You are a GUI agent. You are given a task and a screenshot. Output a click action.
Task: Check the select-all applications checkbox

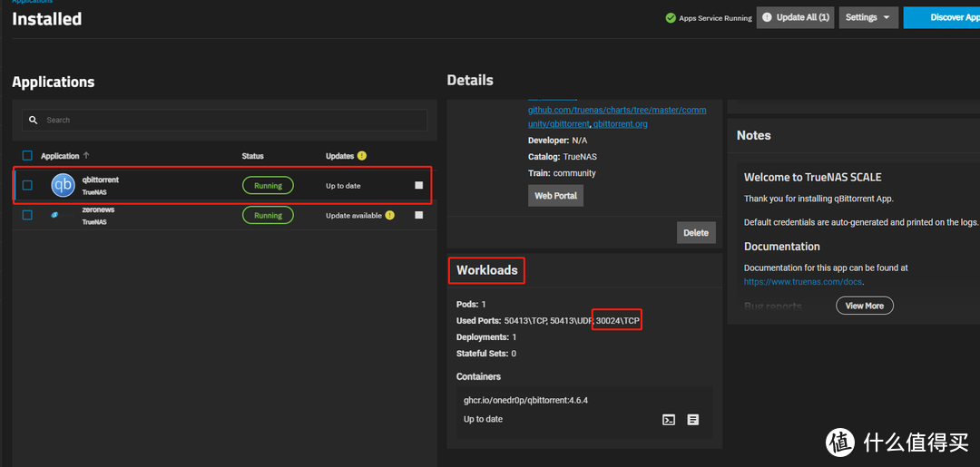[x=27, y=156]
